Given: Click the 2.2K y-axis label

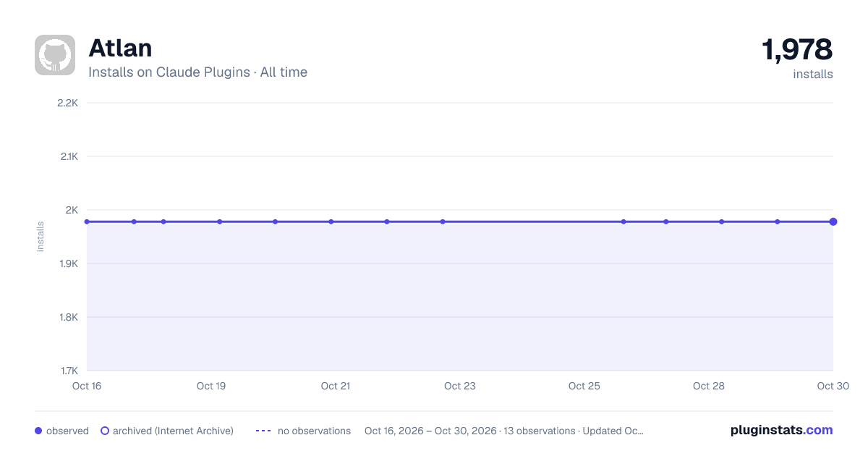Looking at the screenshot, I should pyautogui.click(x=67, y=103).
